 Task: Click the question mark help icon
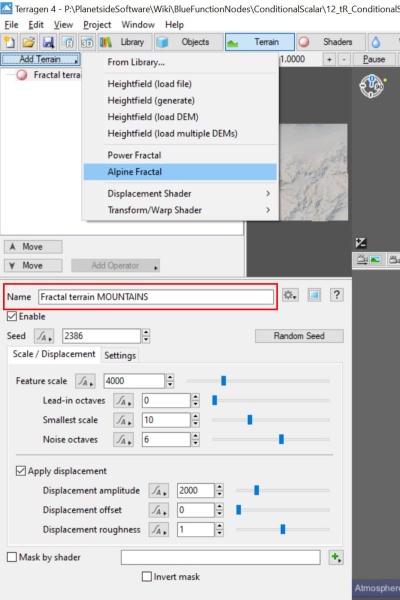click(336, 295)
